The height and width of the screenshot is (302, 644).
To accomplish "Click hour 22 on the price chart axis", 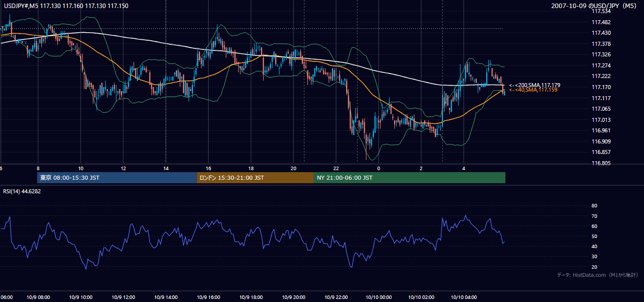I will point(336,168).
